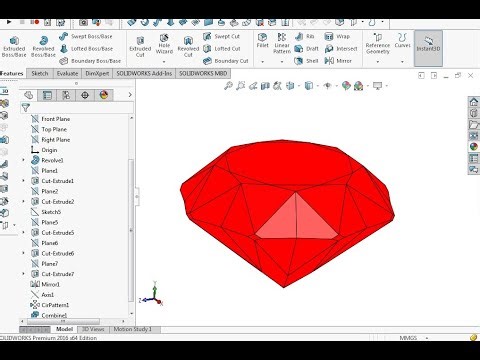Expand the manager tabs arrow
The height and width of the screenshot is (360, 480).
click(130, 95)
